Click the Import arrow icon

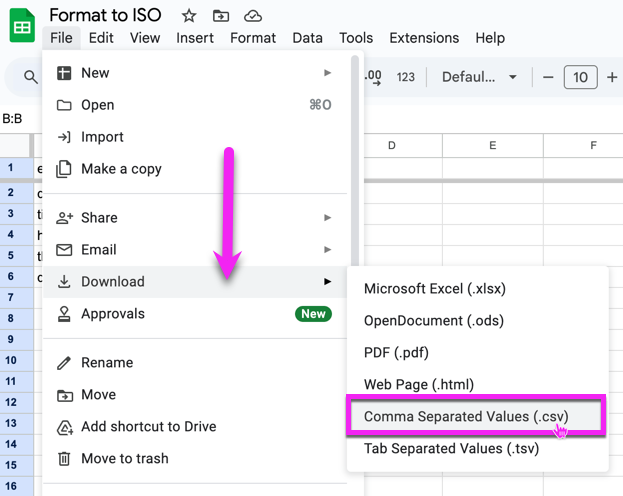point(64,137)
